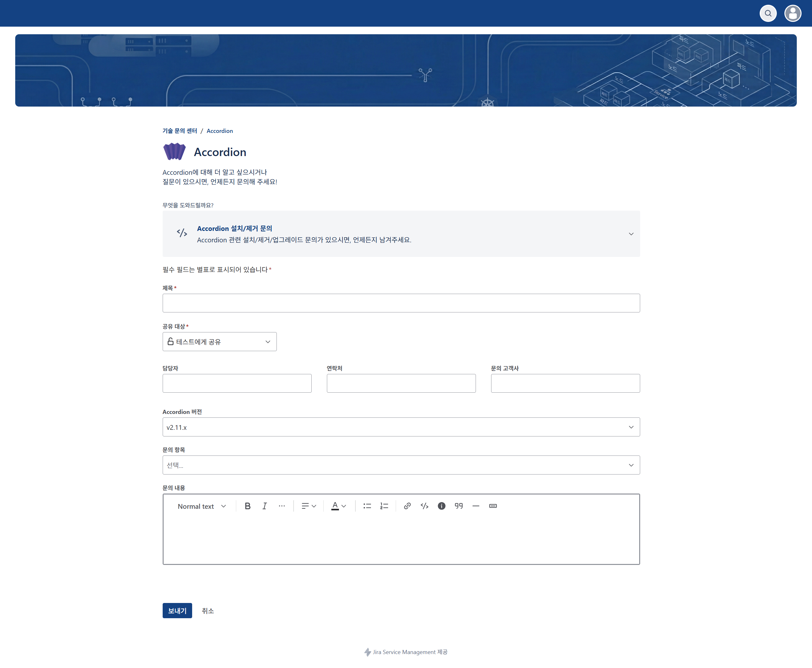Open the 공유 대상 sharing dropdown
This screenshot has height=668, width=812.
[220, 342]
